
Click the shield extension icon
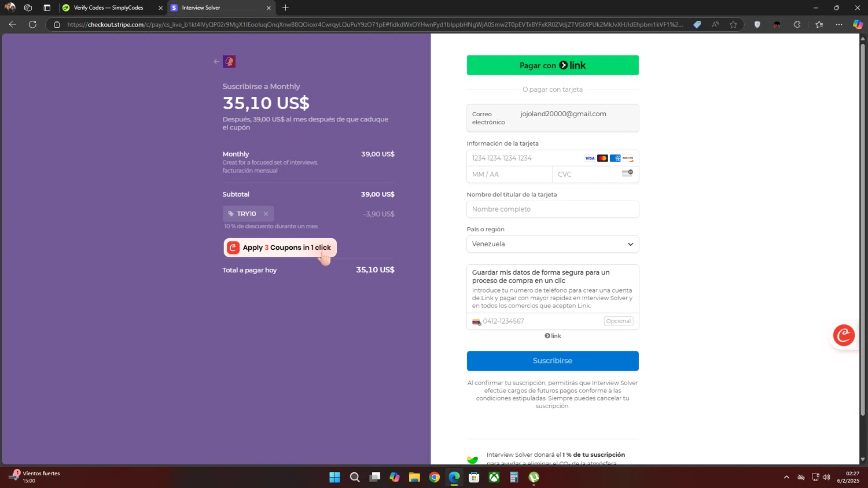757,24
